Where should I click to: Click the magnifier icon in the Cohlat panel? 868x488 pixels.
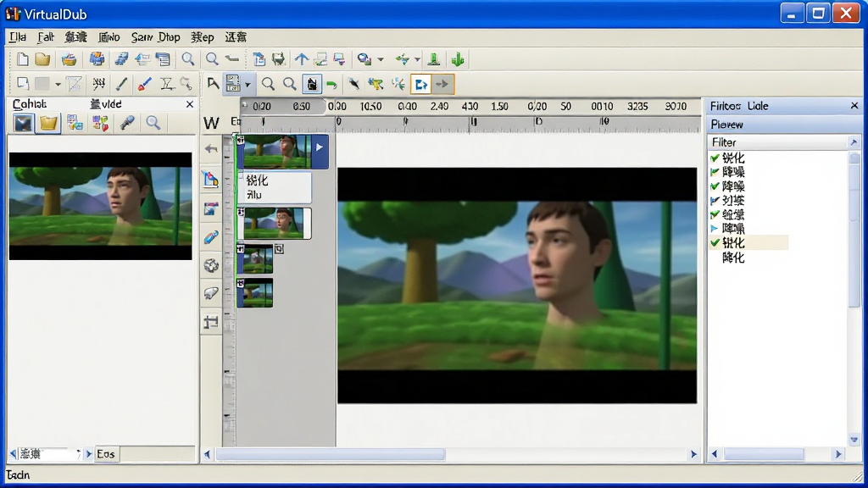click(153, 123)
